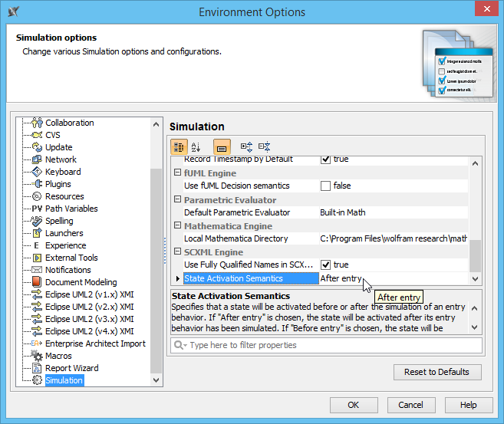Select Report Wizard in the options tree

[x=71, y=368]
